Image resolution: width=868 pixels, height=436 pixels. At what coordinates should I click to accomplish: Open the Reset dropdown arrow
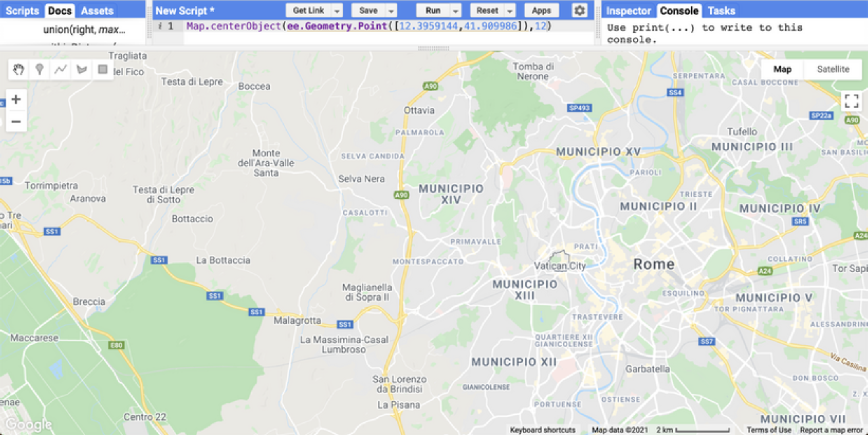pyautogui.click(x=510, y=11)
